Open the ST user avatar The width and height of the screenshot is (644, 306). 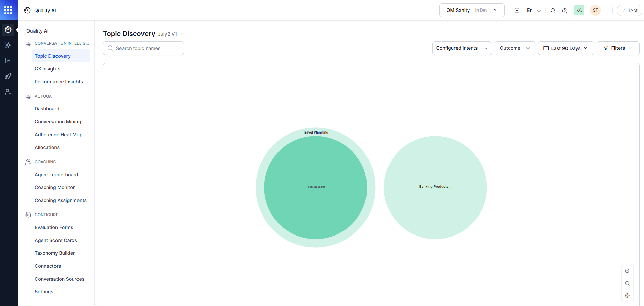coord(595,10)
